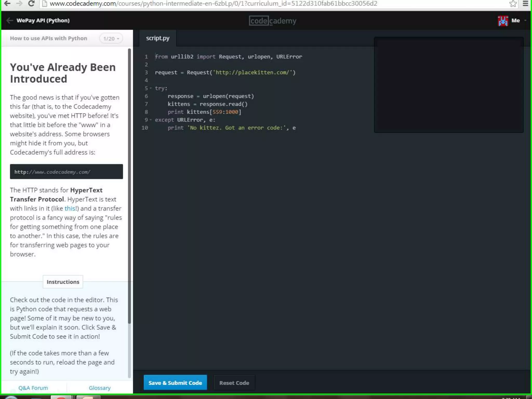Click the 'No kittez' error string line
The height and width of the screenshot is (399, 532).
tap(232, 128)
